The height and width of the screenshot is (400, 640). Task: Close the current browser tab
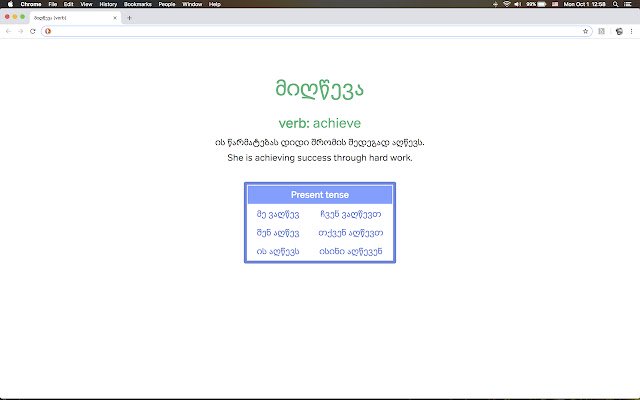click(x=115, y=18)
